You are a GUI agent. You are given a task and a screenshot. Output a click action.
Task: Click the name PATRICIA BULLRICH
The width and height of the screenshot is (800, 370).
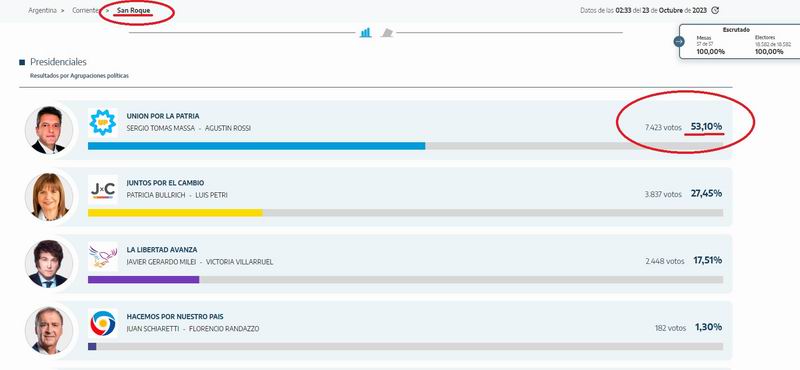156,195
